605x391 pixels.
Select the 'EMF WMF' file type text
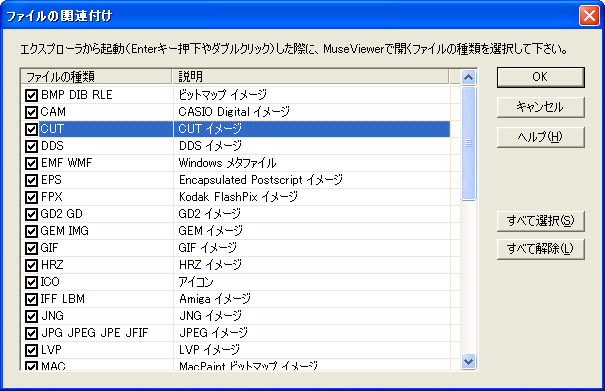pyautogui.click(x=66, y=163)
